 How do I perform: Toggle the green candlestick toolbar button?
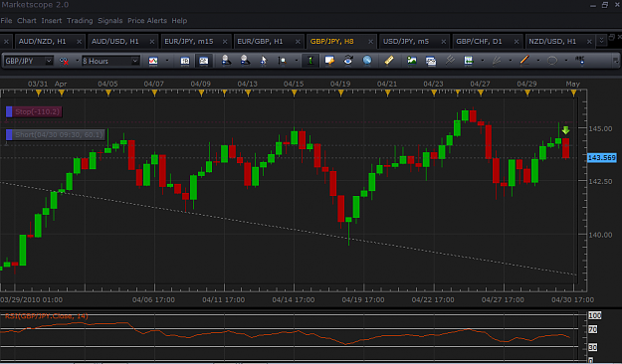coord(311,61)
